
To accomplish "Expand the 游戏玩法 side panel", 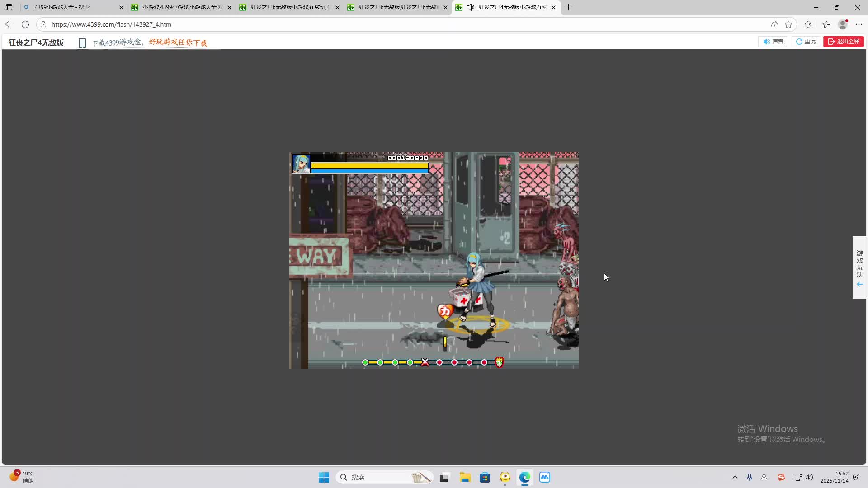I will click(859, 267).
